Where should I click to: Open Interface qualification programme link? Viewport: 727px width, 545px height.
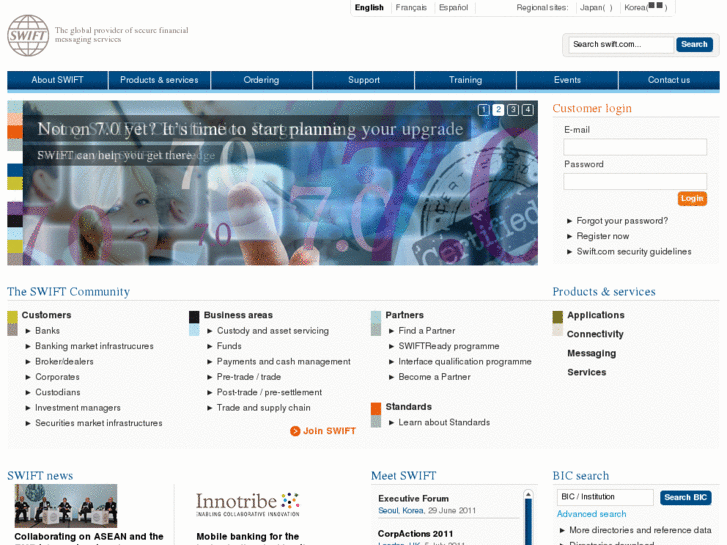465,361
